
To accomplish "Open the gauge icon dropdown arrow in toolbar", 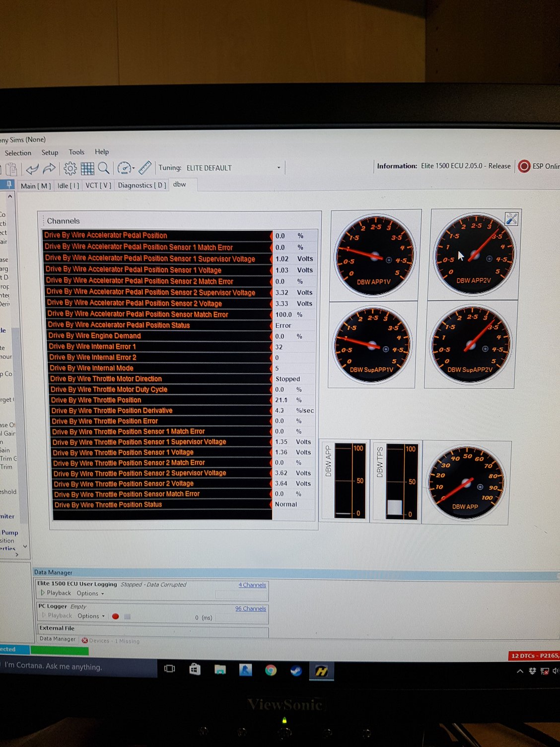I will 133,168.
